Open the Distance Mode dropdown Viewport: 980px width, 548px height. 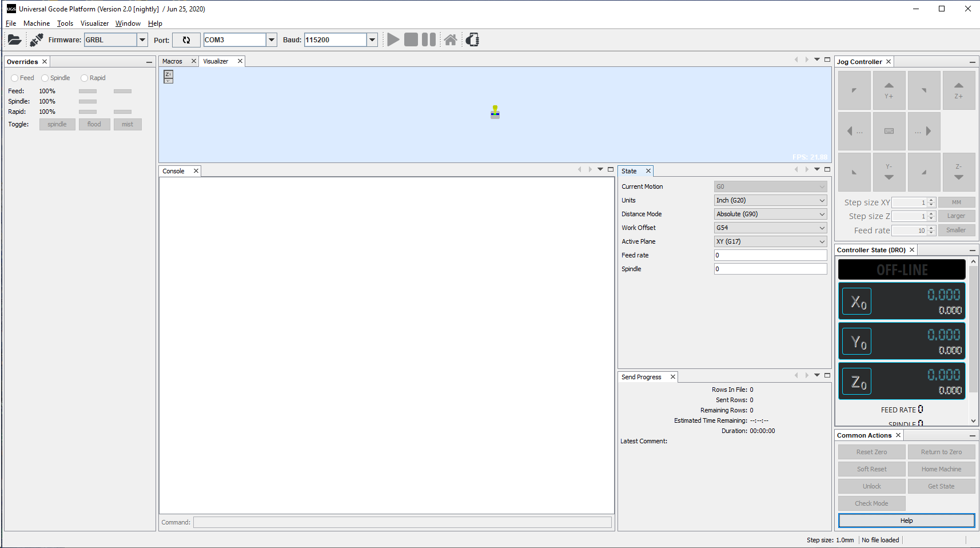click(x=770, y=214)
